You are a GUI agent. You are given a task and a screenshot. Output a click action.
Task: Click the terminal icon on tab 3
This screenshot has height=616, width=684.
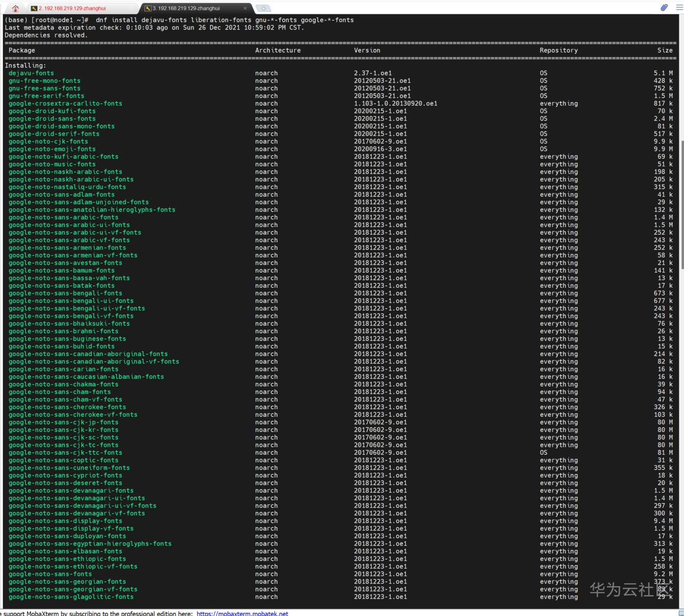148,8
